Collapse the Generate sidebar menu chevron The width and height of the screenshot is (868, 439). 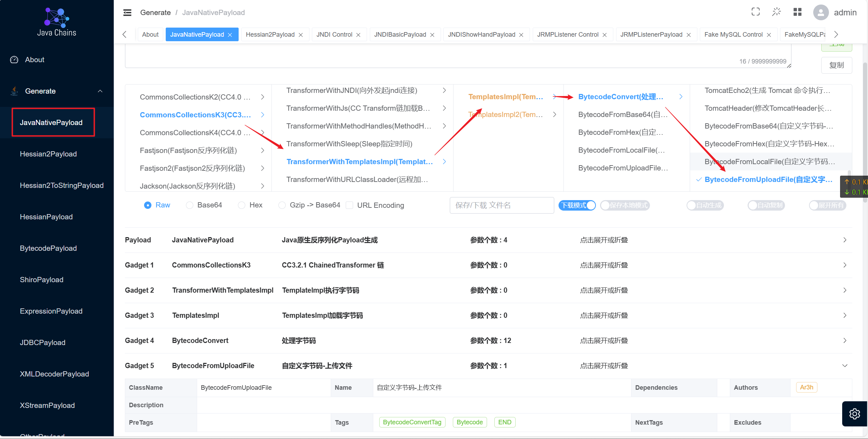click(x=100, y=91)
